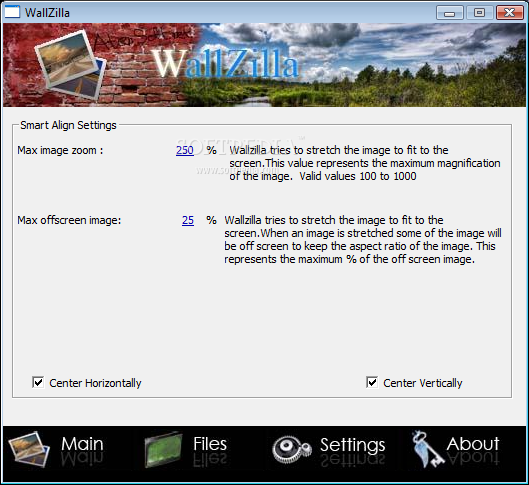Click the photo stack icon beside Main
Viewport: 529px width, 485px height.
[x=29, y=449]
